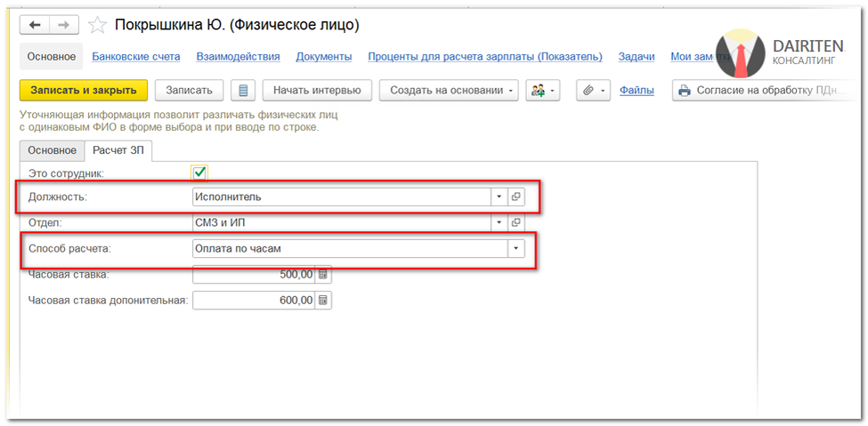The width and height of the screenshot is (868, 426).
Task: Open calculator for Часовая ставка
Action: point(323,275)
